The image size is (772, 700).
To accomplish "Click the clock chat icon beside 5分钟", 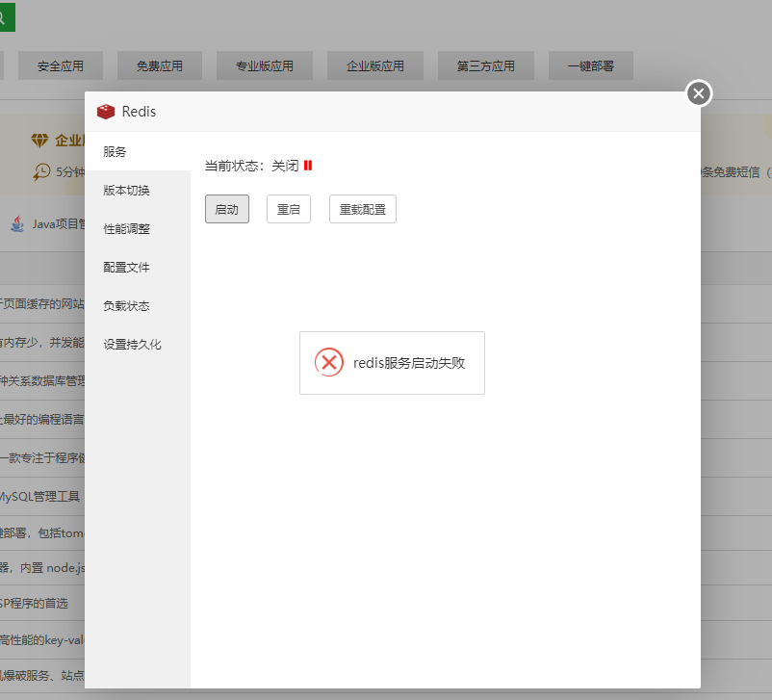I will point(41,172).
